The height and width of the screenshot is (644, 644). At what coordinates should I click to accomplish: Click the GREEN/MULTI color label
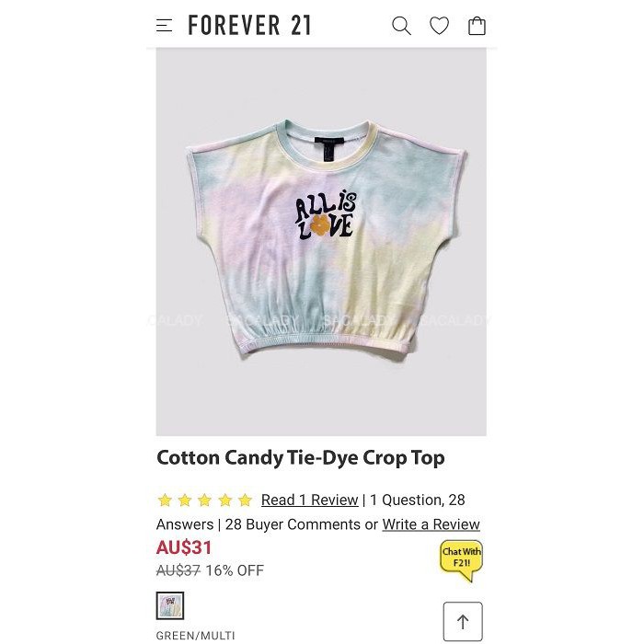click(195, 636)
